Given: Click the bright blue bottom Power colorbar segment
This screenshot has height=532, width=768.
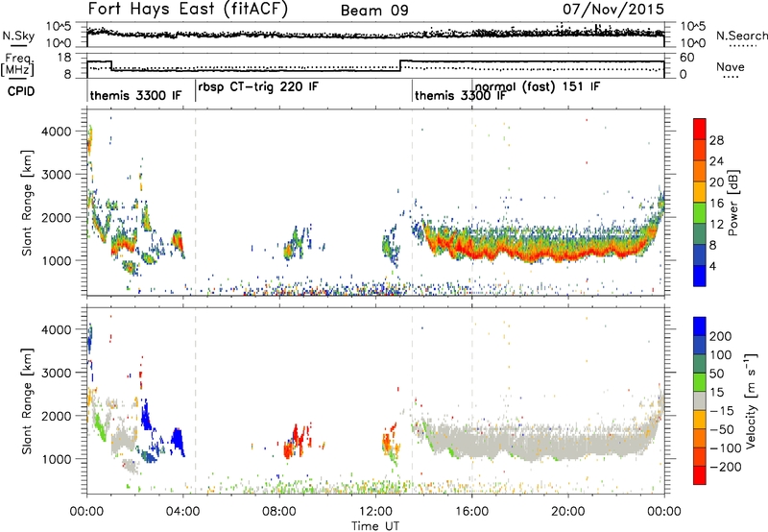Looking at the screenshot, I should pos(700,276).
